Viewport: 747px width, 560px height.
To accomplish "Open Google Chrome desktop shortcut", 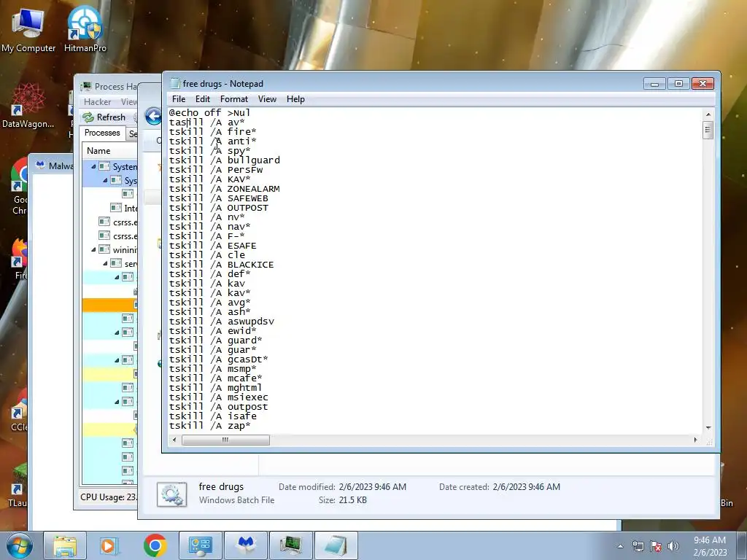I will pos(20,187).
